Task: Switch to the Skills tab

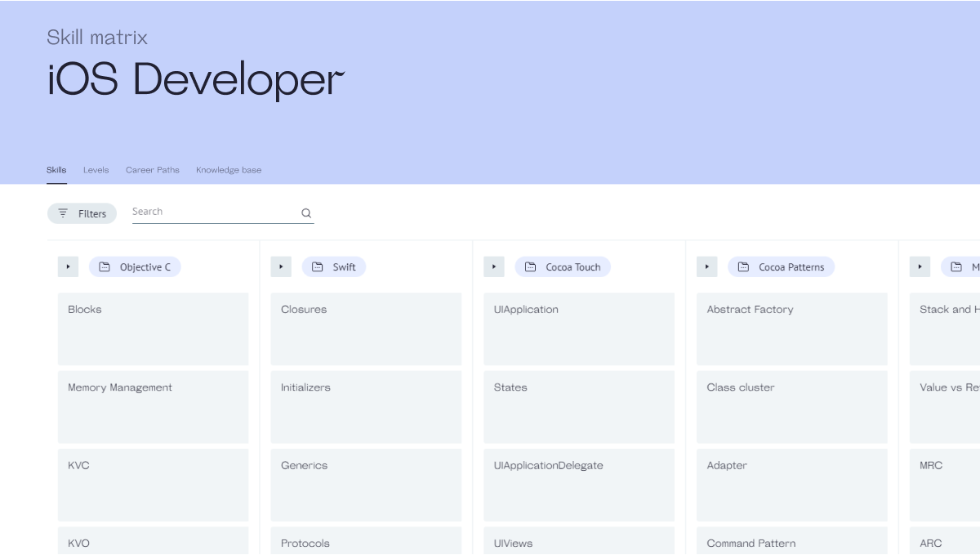Action: 56,170
